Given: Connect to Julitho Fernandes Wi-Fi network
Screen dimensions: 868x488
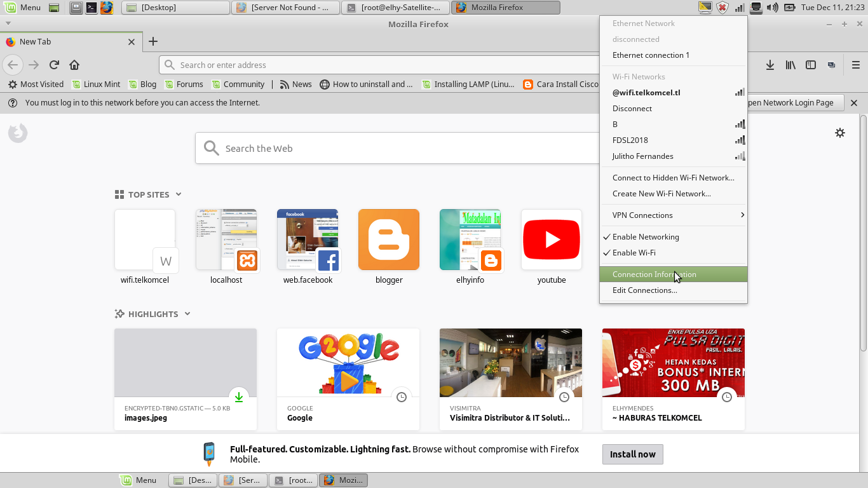Looking at the screenshot, I should 674,156.
